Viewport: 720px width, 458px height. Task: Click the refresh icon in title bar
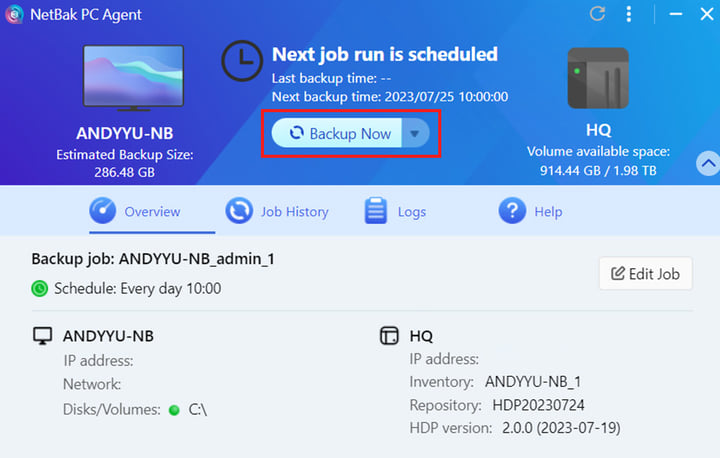pyautogui.click(x=597, y=14)
